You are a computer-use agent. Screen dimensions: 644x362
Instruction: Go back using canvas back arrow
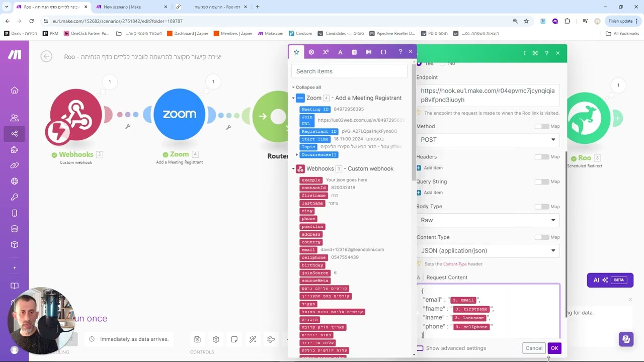point(46,56)
